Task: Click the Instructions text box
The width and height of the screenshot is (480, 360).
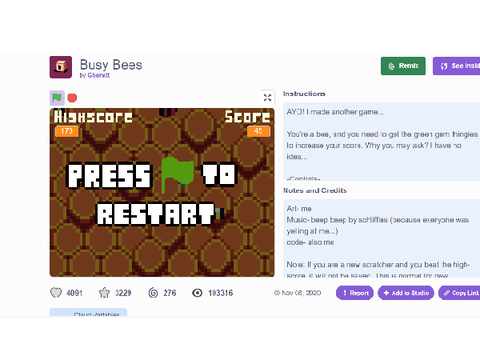Action: tap(381, 141)
